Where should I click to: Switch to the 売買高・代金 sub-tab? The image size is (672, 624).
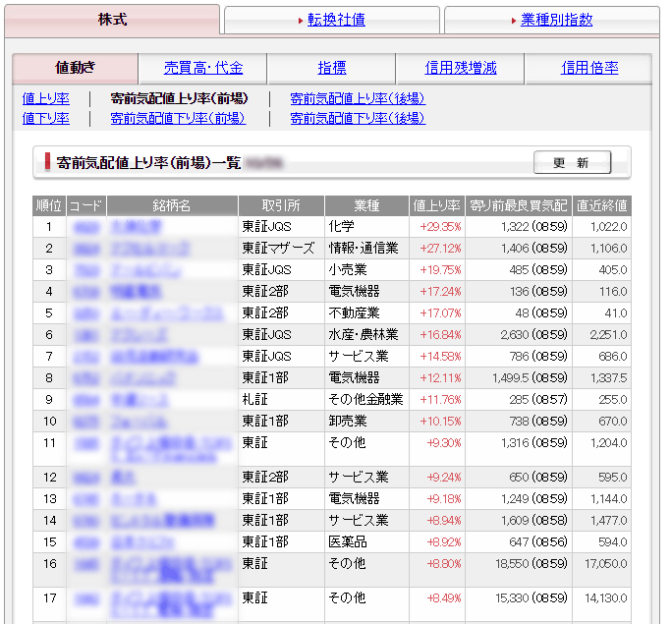coord(202,68)
